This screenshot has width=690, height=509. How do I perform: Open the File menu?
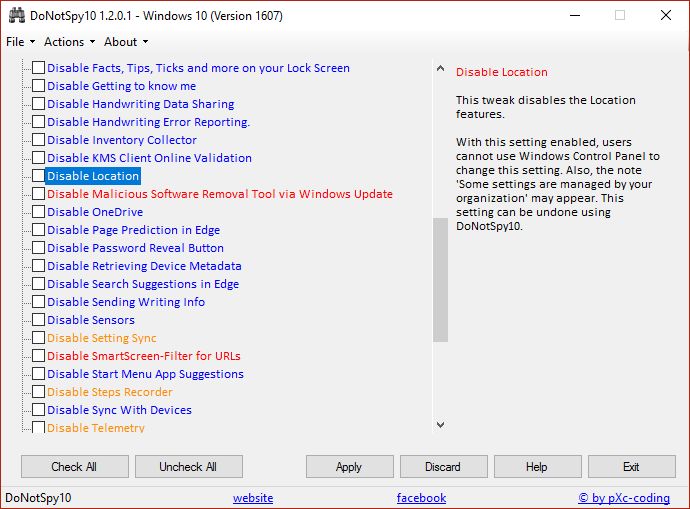(20, 42)
